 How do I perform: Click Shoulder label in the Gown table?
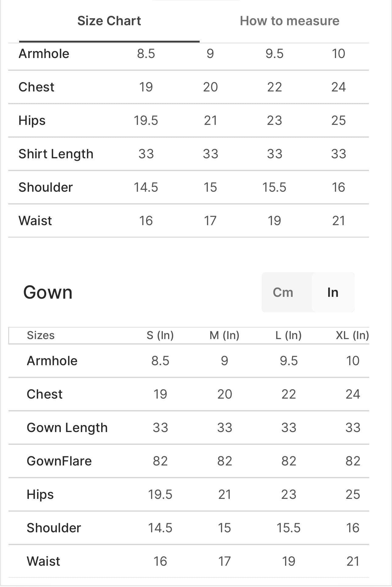pyautogui.click(x=54, y=528)
